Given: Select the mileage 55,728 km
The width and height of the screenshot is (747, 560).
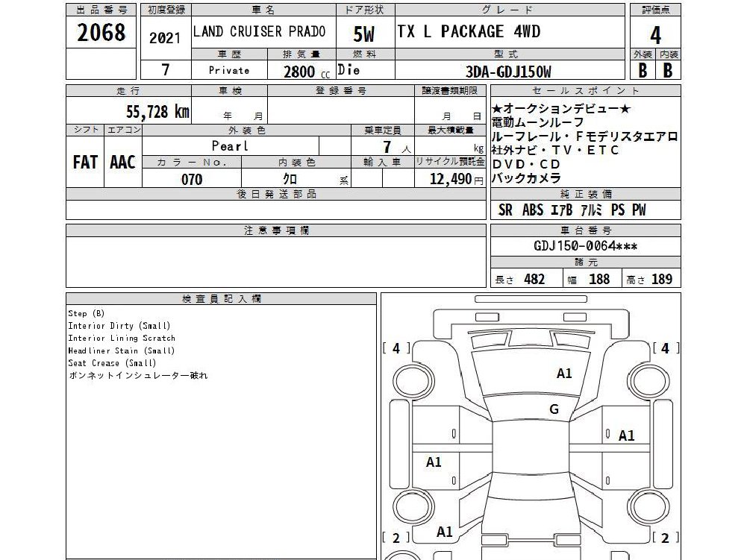Looking at the screenshot, I should [157, 111].
